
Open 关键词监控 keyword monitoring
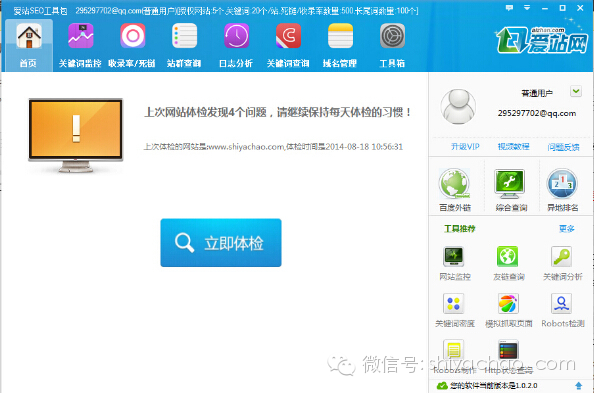click(x=80, y=45)
